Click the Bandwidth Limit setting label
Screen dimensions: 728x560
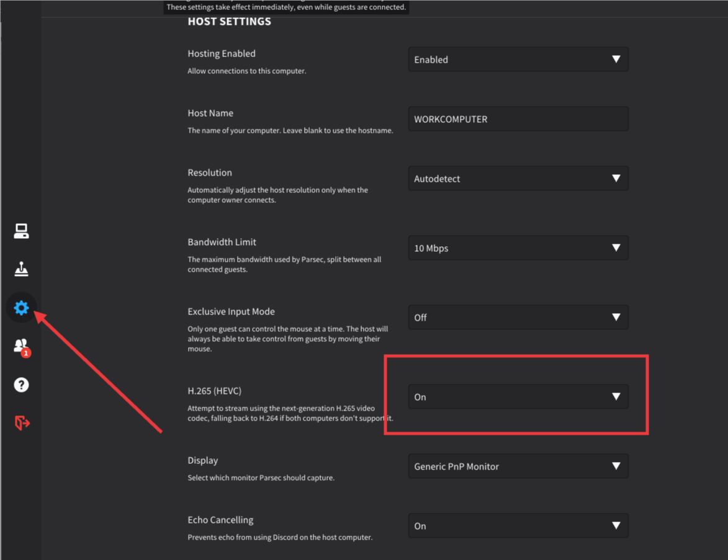pyautogui.click(x=222, y=242)
